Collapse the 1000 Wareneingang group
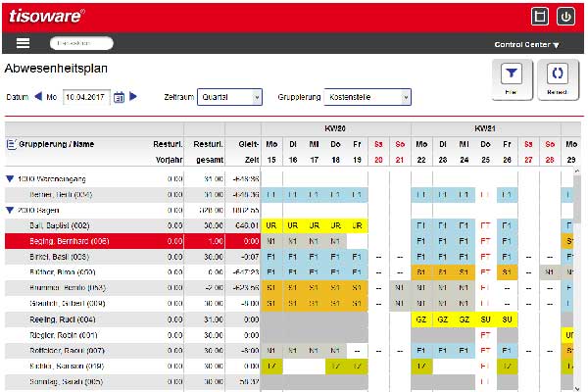This screenshot has height=392, width=588. tap(10, 179)
